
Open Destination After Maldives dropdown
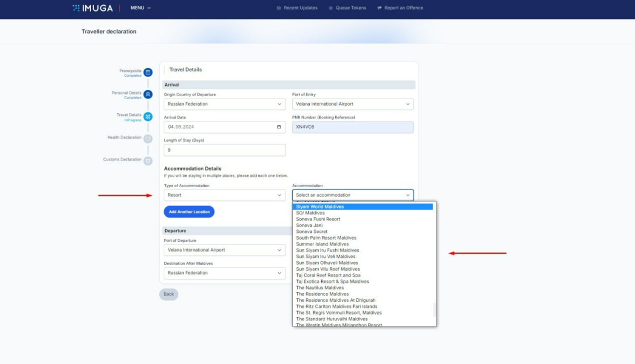tap(225, 273)
